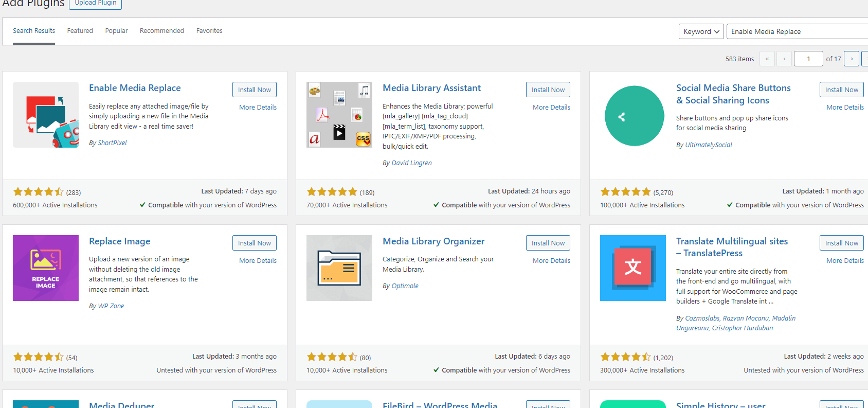Open the Media Library Organizer title link

pyautogui.click(x=433, y=241)
